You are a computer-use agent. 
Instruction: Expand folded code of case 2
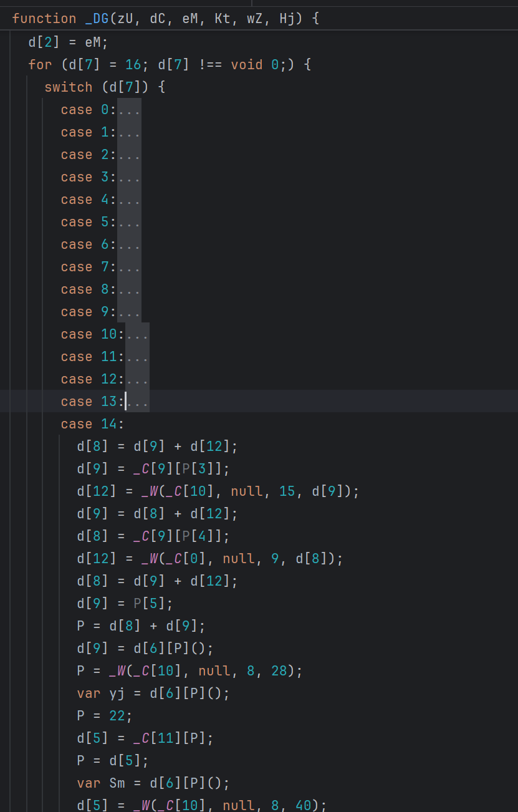[129, 155]
